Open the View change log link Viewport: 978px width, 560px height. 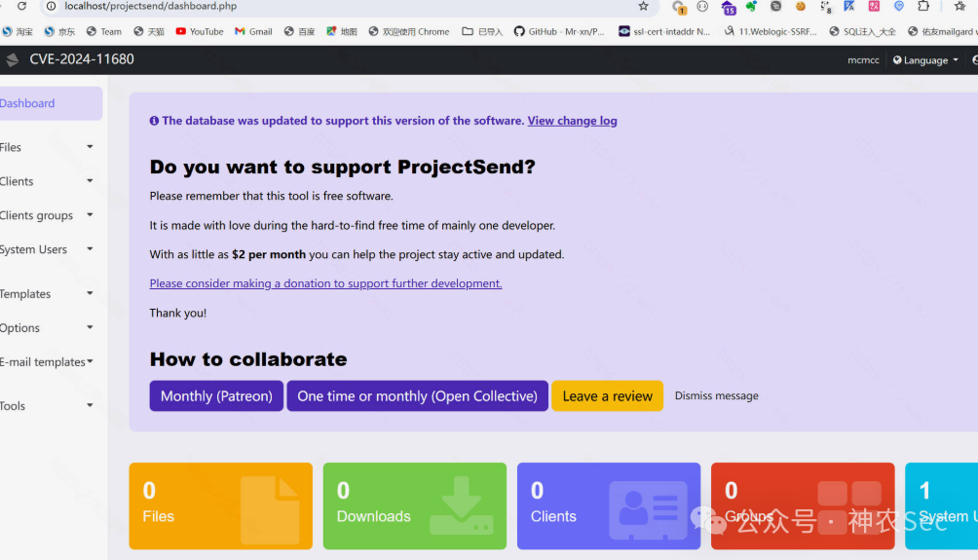pos(572,121)
